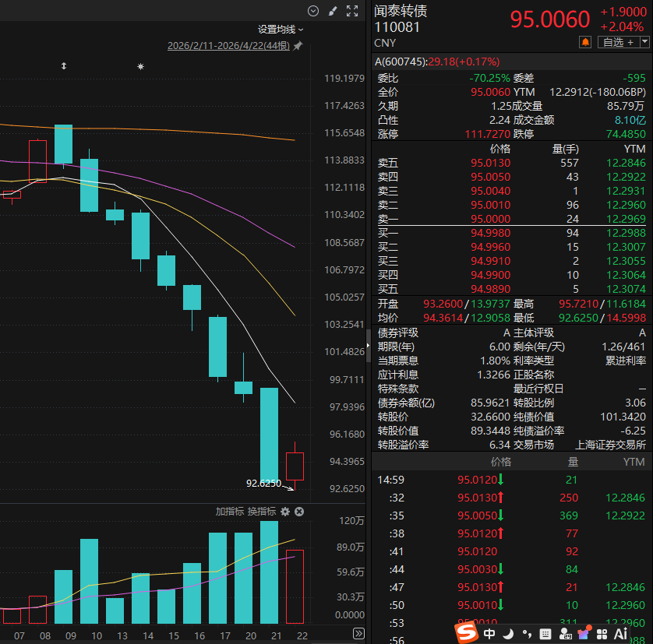
Task: Click the orange price alert bell icon
Action: (x=585, y=42)
